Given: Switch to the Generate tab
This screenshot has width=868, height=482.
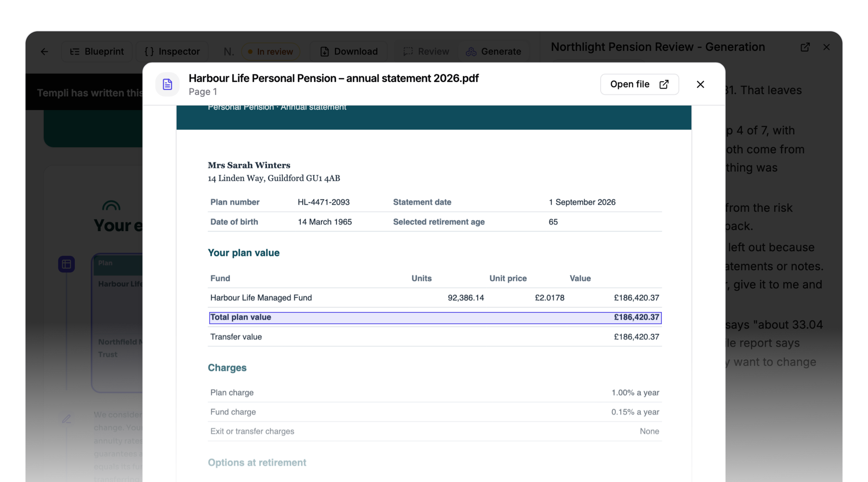Looking at the screenshot, I should (x=494, y=52).
